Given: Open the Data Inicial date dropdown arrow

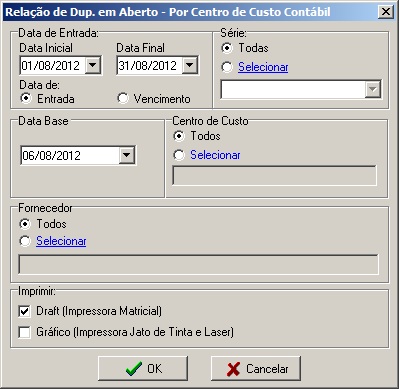Looking at the screenshot, I should tap(93, 65).
